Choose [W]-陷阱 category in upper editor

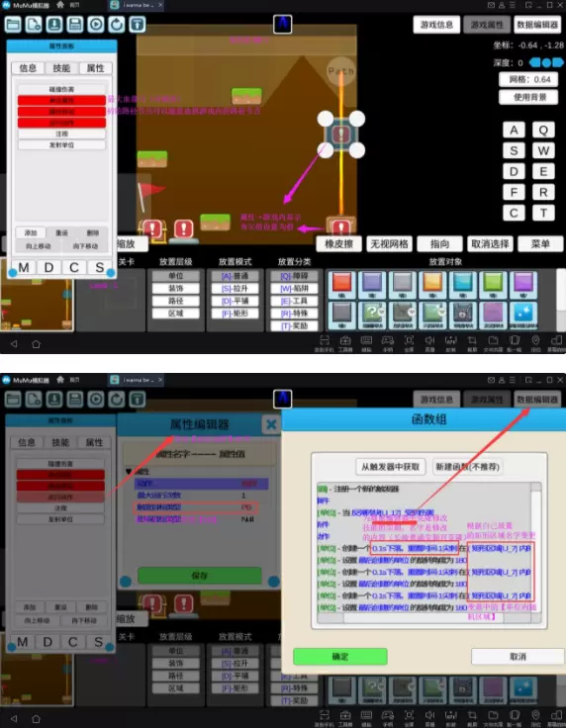tap(294, 288)
